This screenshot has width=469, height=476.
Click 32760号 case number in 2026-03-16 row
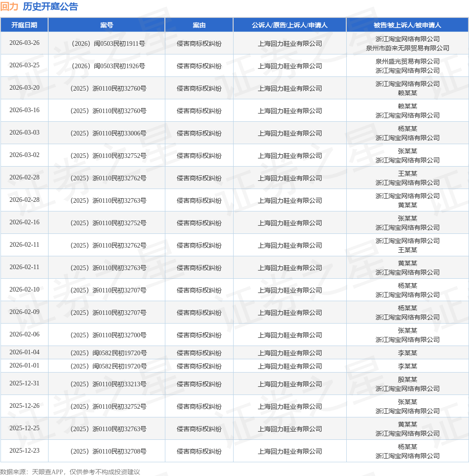108,111
